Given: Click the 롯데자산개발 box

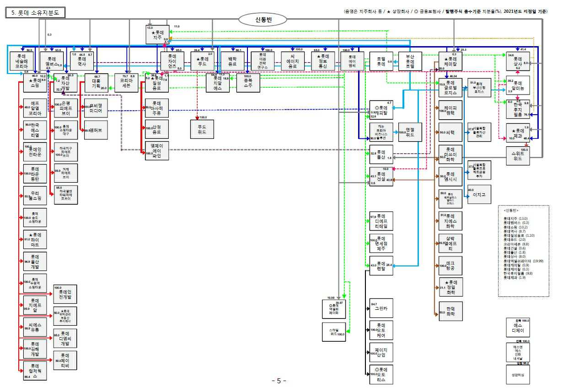Looking at the screenshot, I should point(65,83).
